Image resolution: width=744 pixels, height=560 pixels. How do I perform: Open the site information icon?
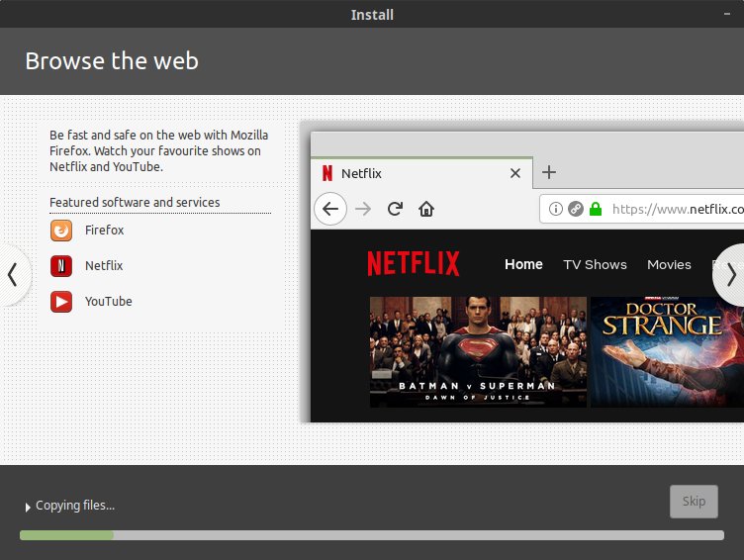click(556, 209)
